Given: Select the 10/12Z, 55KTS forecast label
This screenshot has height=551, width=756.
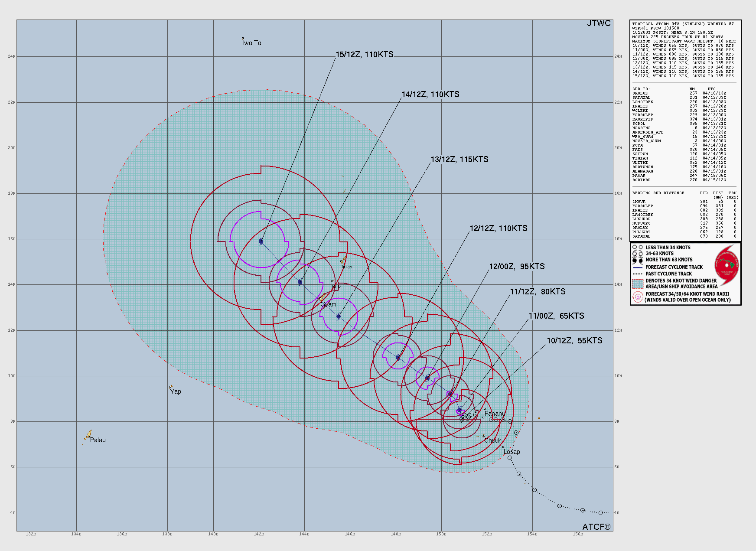Looking at the screenshot, I should (574, 341).
